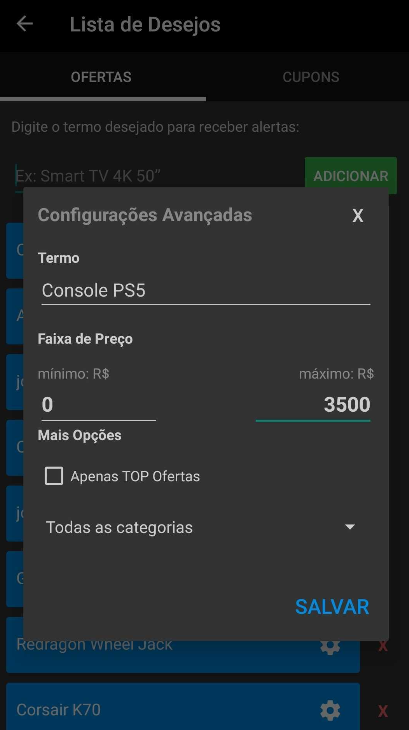
Task: Click the search term input Smart TV
Action: tap(156, 176)
